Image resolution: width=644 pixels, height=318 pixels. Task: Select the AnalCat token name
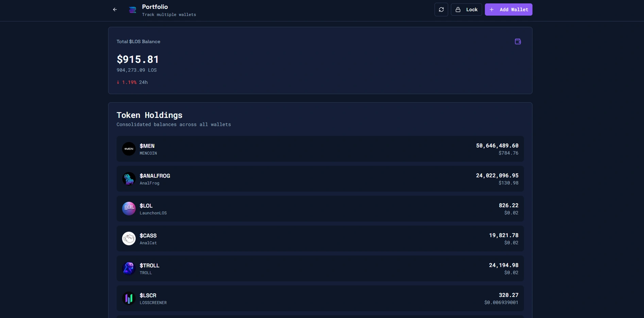tap(148, 243)
